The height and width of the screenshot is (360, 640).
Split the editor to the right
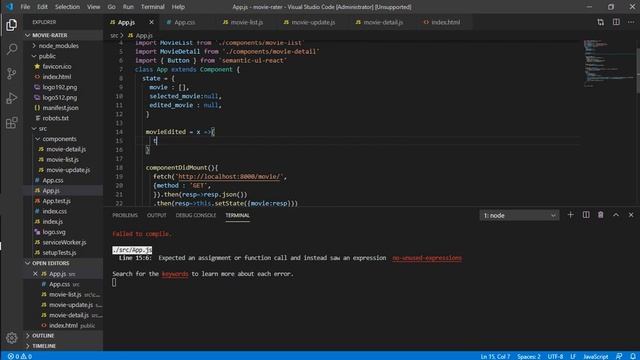[x=616, y=22]
